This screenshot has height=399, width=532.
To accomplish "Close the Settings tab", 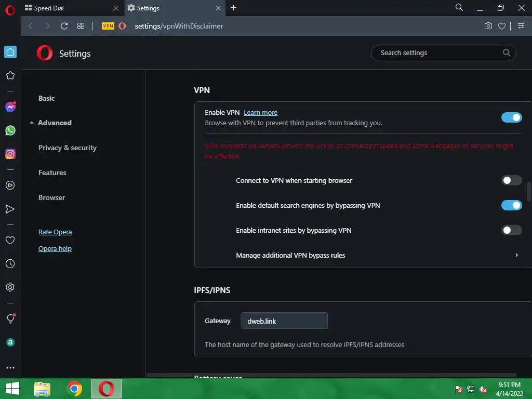I will click(x=219, y=8).
